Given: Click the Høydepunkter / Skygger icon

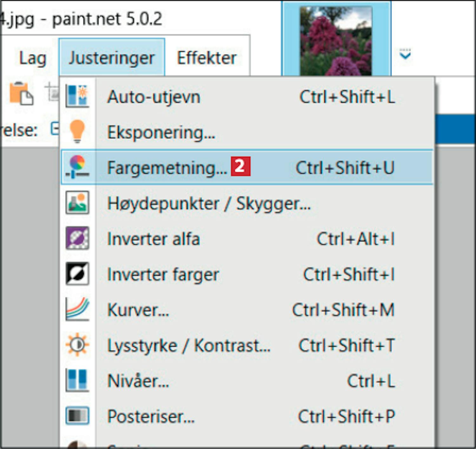Looking at the screenshot, I should [77, 203].
